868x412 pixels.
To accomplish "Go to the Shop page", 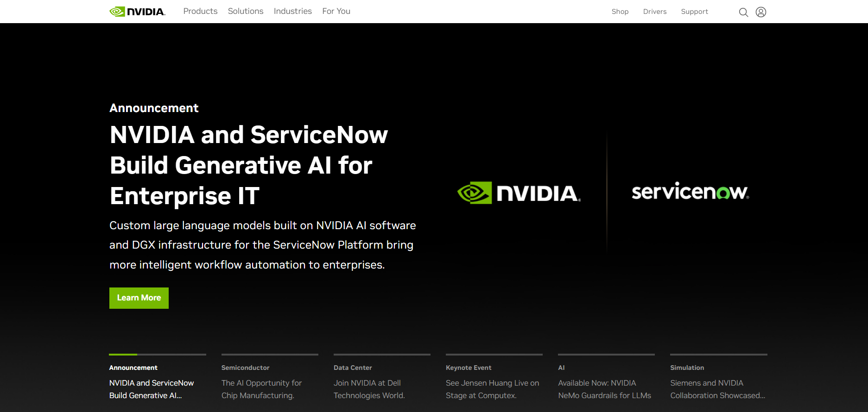I will (620, 12).
